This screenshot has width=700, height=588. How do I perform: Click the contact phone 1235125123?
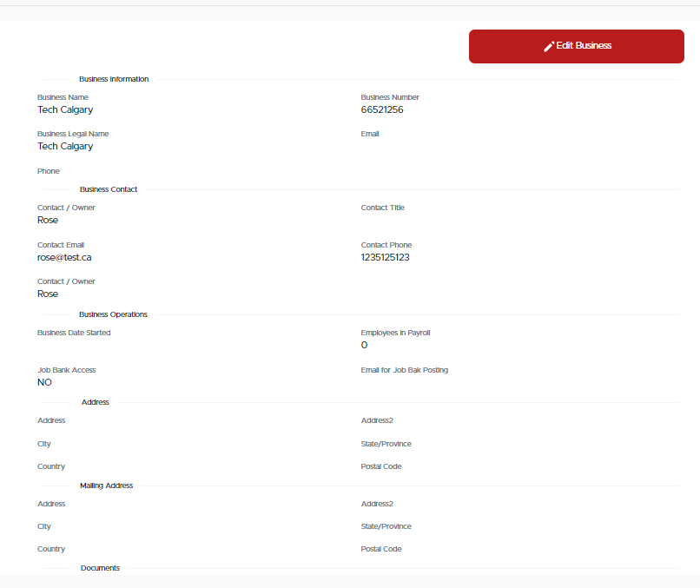(x=386, y=258)
